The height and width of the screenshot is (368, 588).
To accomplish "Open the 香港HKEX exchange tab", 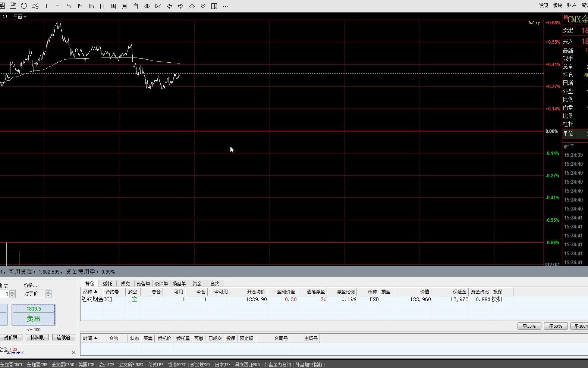I will 177,365.
